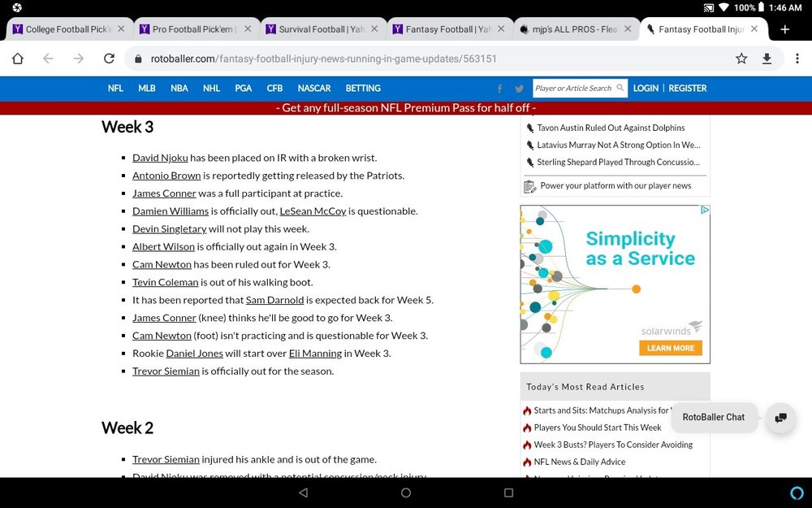Close the mjp's ALL PROS tab
Image resolution: width=812 pixels, height=508 pixels.
(628, 29)
